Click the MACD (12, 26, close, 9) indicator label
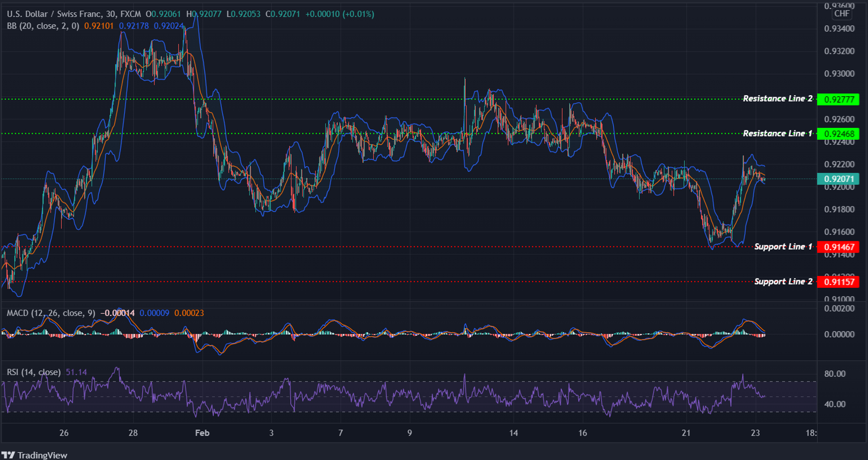Image resolution: width=868 pixels, height=460 pixels. pos(51,312)
